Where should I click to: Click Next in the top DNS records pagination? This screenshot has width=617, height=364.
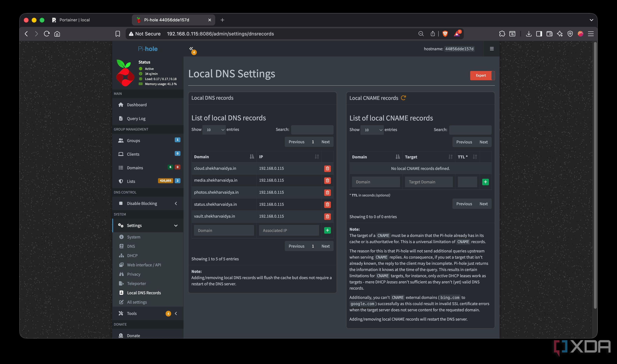point(325,142)
